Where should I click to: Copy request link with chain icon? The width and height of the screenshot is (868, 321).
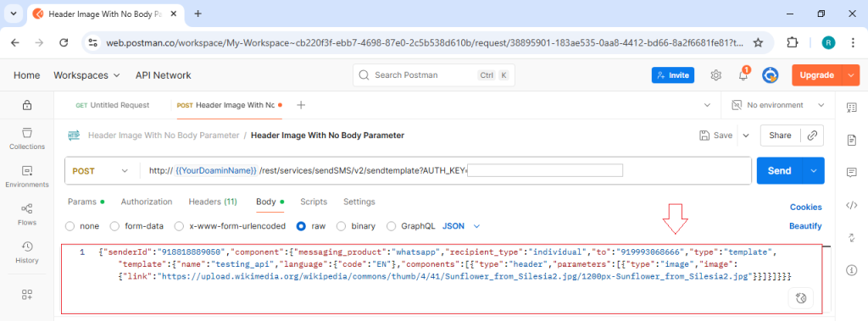coord(812,135)
